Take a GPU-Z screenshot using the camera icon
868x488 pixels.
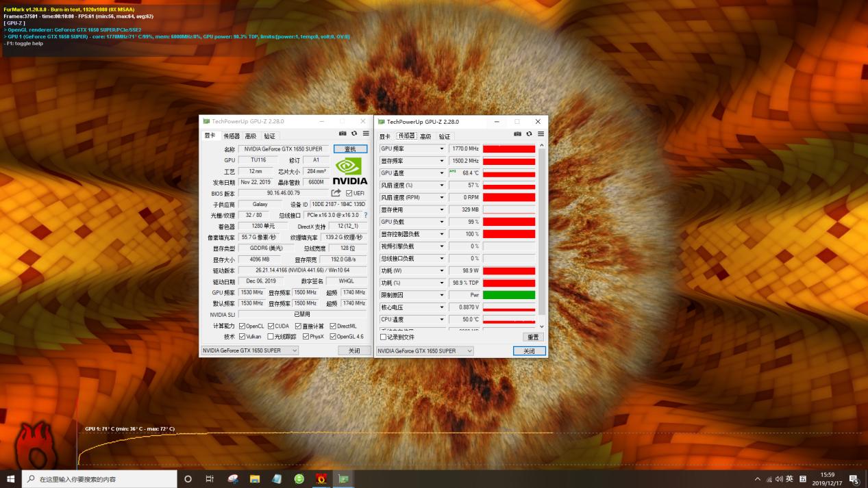click(343, 133)
